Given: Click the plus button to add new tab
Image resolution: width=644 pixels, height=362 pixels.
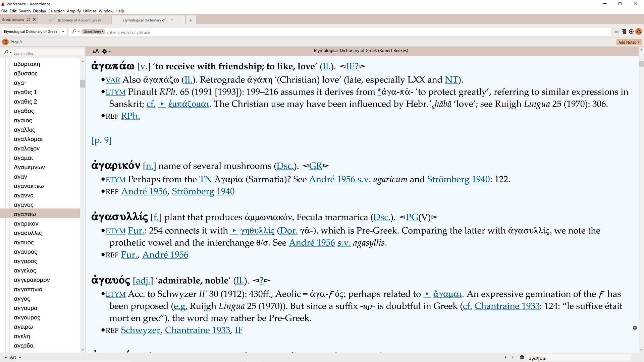Looking at the screenshot, I should coord(191,20).
